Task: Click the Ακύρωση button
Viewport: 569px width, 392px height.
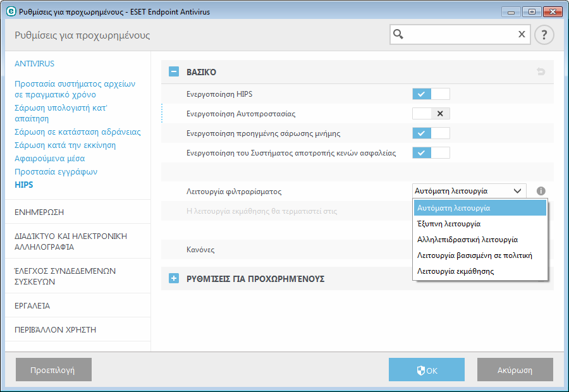Action: pyautogui.click(x=515, y=370)
